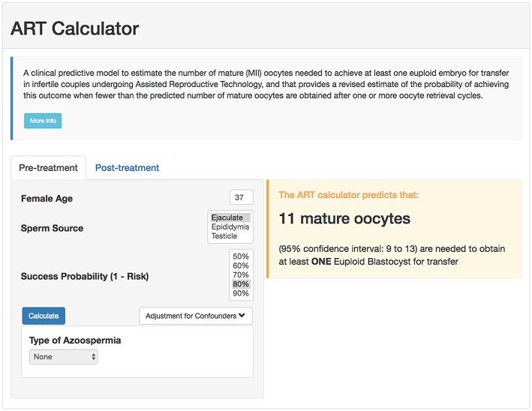Pick 90% in Success Probability list
532x411 pixels.
[x=241, y=293]
